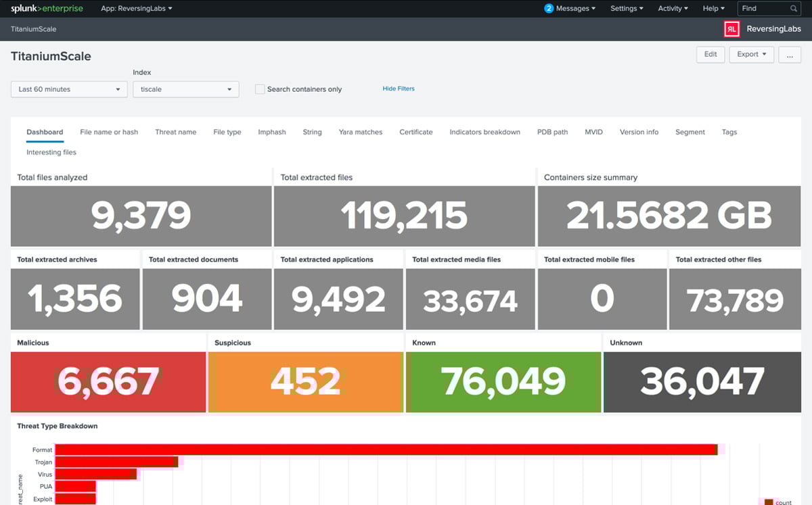Screen dimensions: 812x505
Task: Click the Edit button
Action: (710, 55)
